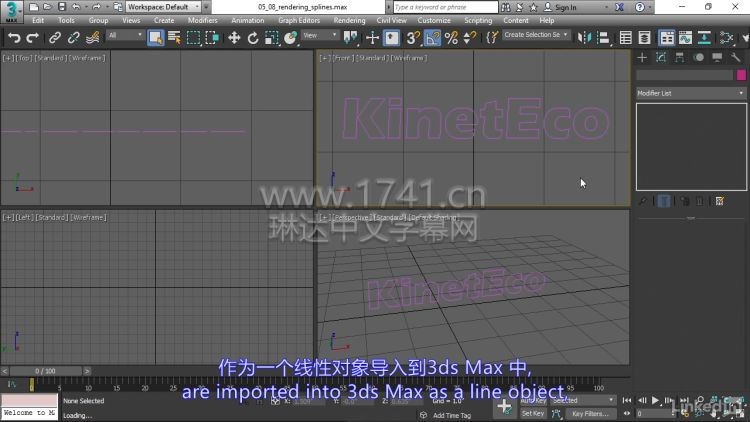Screen dimensions: 750x422
Task: Open the Help icon dropdown arrow
Action: [650, 7]
